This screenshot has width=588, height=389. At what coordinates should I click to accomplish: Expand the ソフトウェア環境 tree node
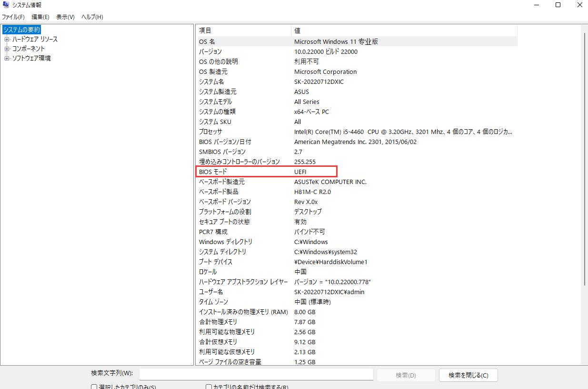[x=7, y=58]
